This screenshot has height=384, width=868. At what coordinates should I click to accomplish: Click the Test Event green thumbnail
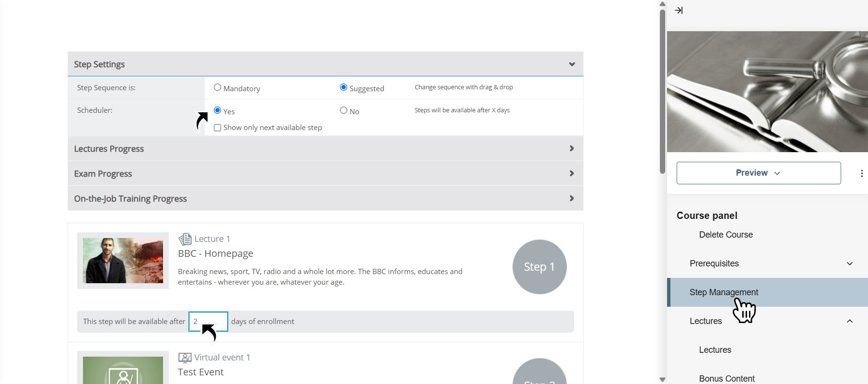coord(123,370)
